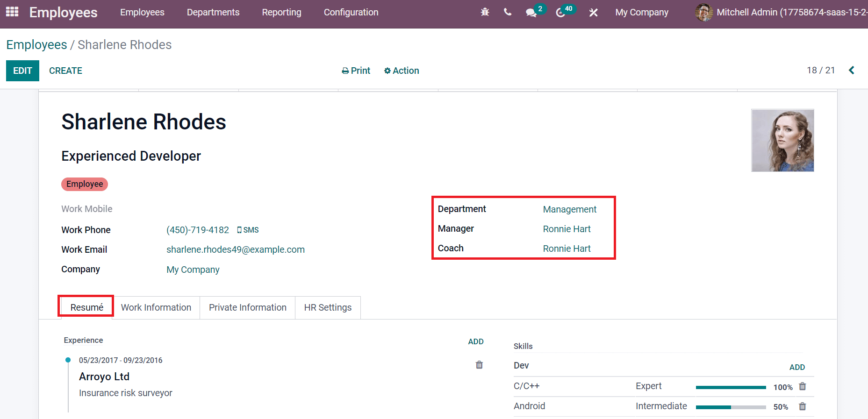This screenshot has width=868, height=419.
Task: Click the Experienced Developer job title
Action: click(x=131, y=156)
